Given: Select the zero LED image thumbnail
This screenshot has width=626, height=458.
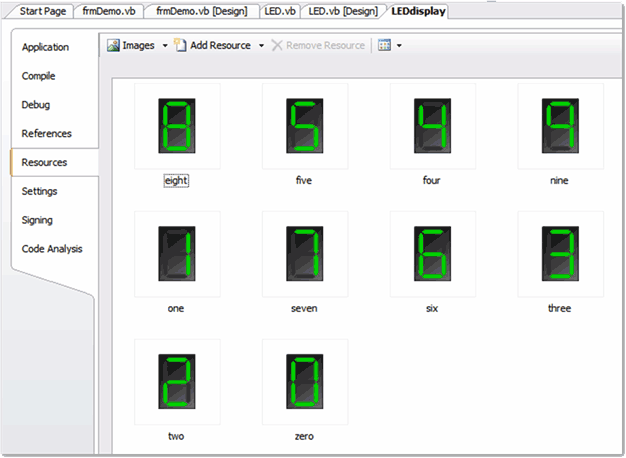Looking at the screenshot, I should click(x=305, y=382).
